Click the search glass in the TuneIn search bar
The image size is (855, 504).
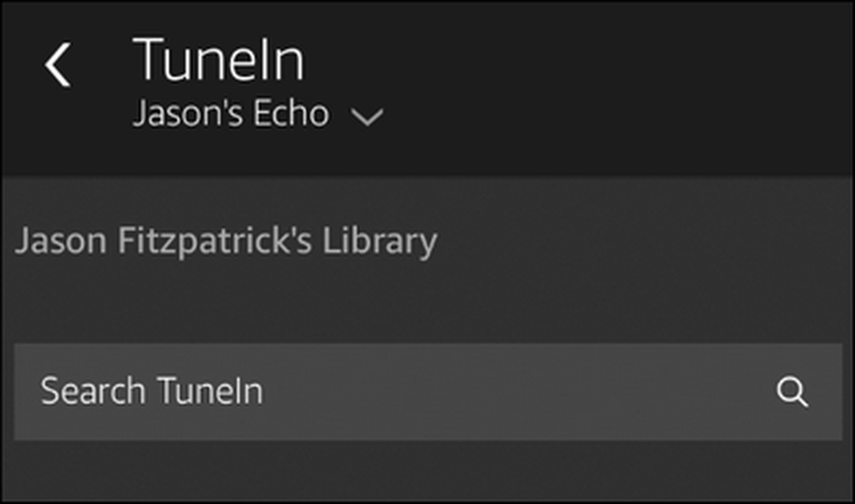[792, 391]
